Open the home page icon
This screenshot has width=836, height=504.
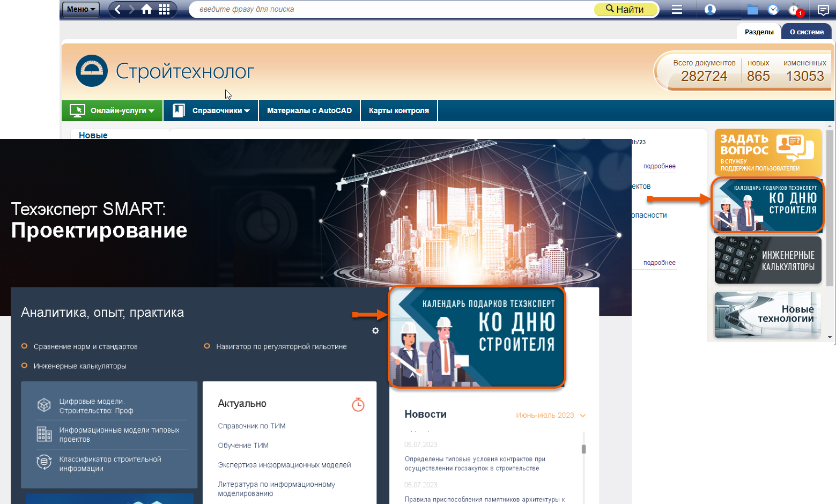(146, 9)
